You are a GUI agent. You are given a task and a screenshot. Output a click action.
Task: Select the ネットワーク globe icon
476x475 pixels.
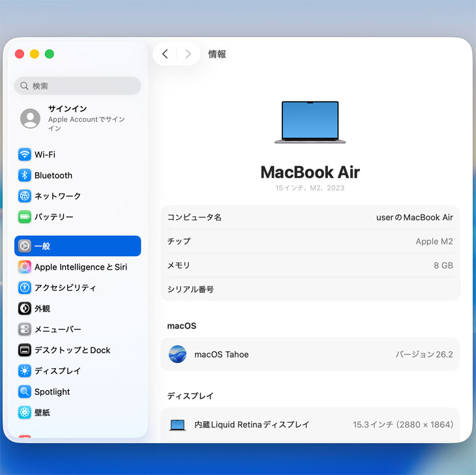coord(25,196)
